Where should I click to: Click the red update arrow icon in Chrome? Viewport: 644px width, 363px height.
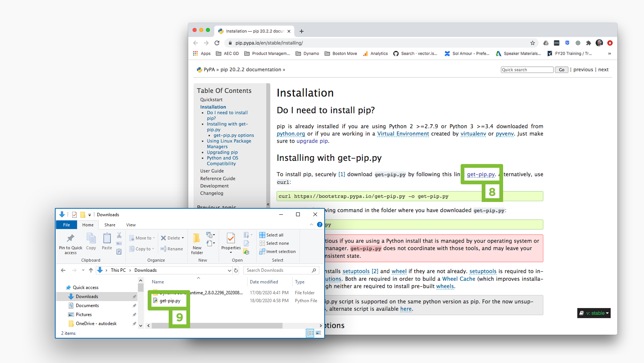tap(610, 43)
